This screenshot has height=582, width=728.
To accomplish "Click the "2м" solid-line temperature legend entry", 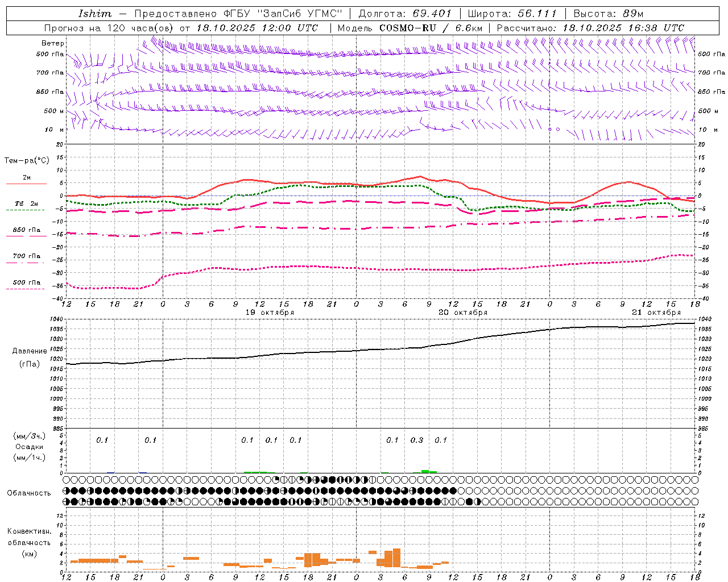I will click(27, 178).
